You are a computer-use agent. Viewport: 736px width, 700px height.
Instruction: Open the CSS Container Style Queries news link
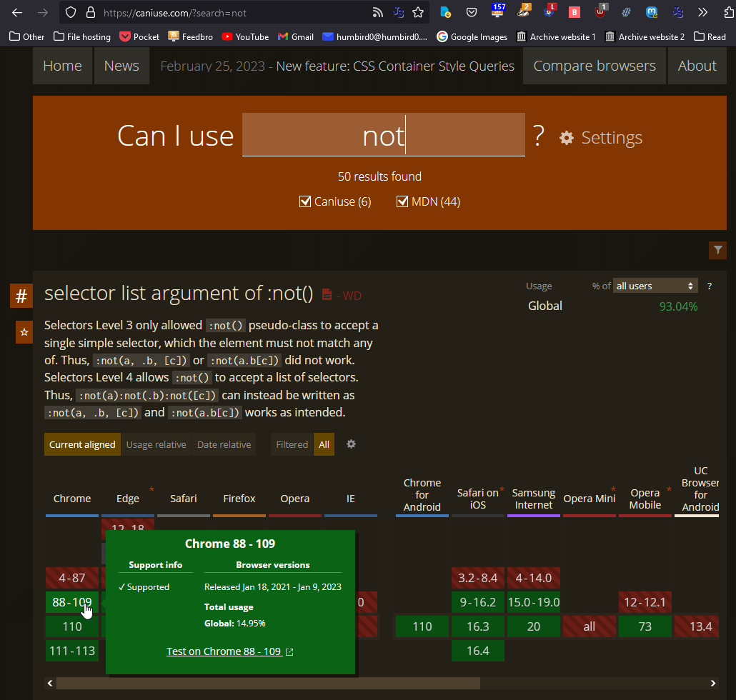coord(395,66)
